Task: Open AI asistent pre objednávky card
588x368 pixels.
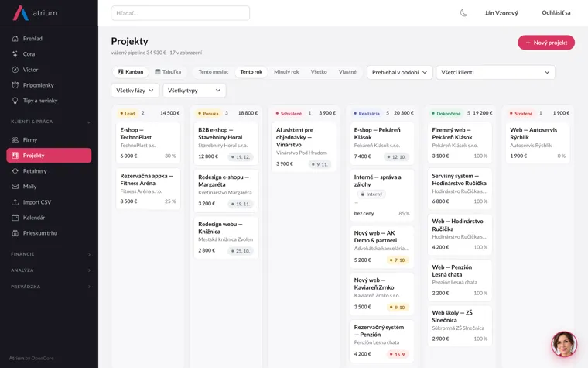Action: (304, 147)
